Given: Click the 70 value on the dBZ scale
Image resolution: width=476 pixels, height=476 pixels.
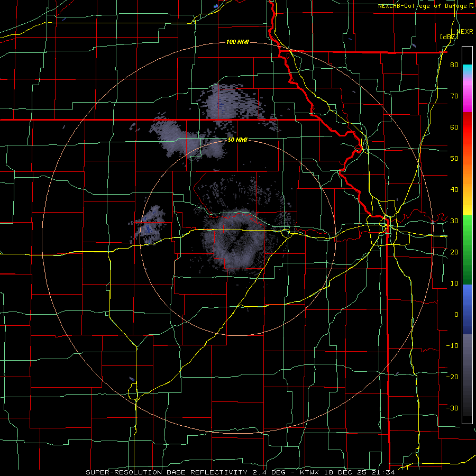Looking at the screenshot, I should pyautogui.click(x=454, y=96).
